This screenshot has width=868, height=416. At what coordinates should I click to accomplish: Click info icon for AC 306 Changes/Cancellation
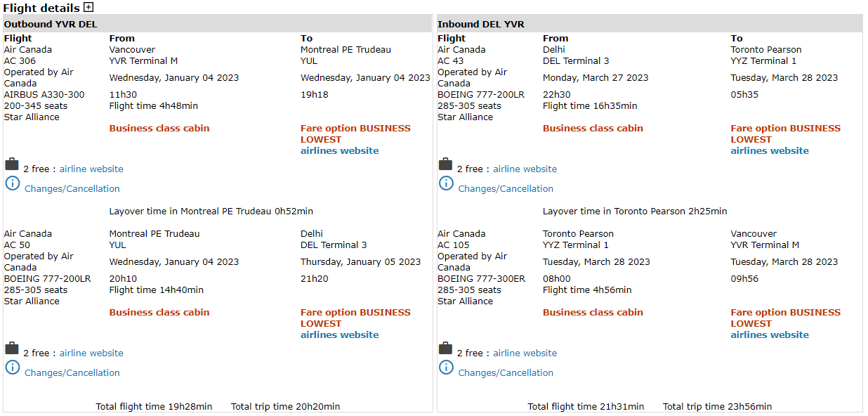point(13,183)
